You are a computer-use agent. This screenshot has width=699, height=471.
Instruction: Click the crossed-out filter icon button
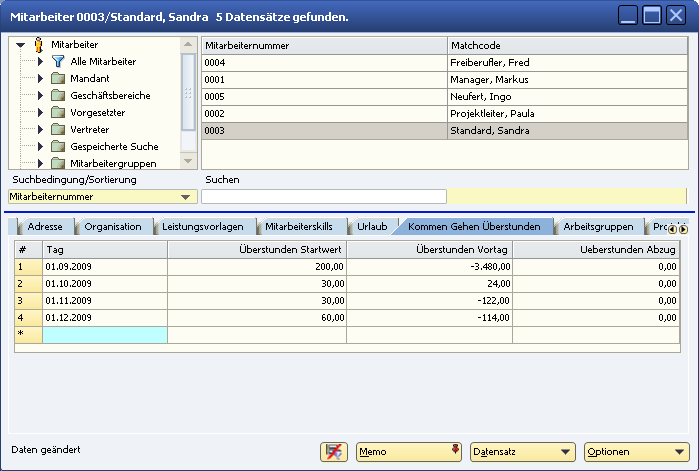334,452
